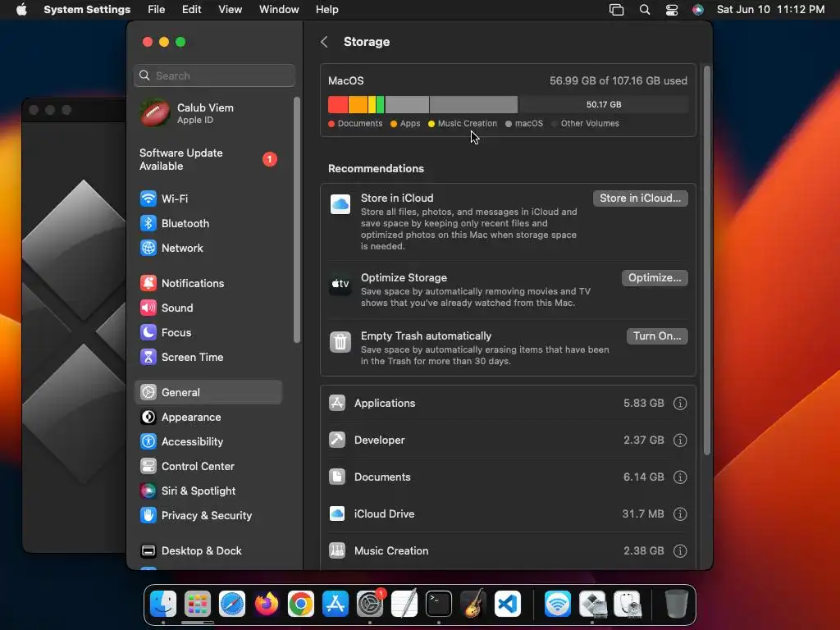Focus the settings Search field

[x=214, y=75]
